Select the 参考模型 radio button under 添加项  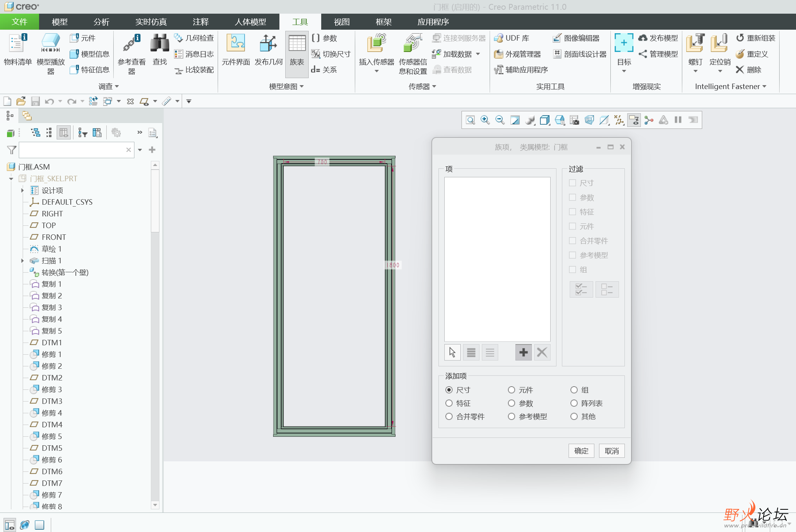512,416
